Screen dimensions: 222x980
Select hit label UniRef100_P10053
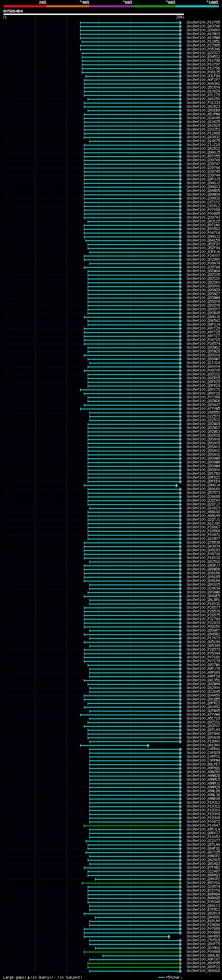[x=203, y=837]
